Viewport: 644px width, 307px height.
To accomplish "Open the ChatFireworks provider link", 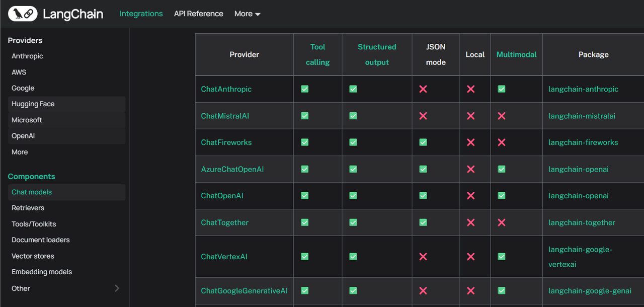I will click(x=226, y=142).
